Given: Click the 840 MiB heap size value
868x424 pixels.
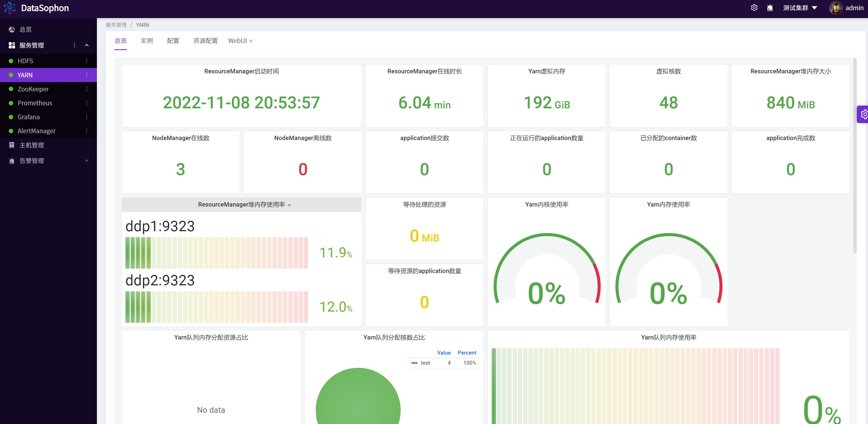Looking at the screenshot, I should tap(791, 103).
